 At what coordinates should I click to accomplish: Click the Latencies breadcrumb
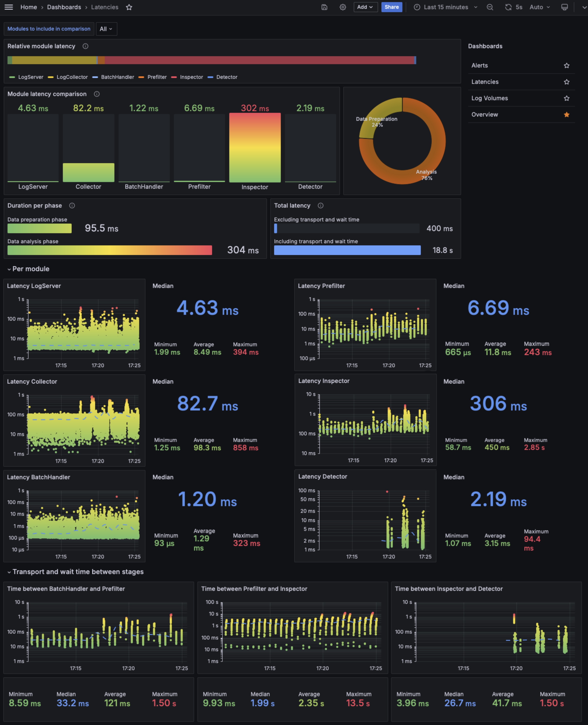[105, 7]
